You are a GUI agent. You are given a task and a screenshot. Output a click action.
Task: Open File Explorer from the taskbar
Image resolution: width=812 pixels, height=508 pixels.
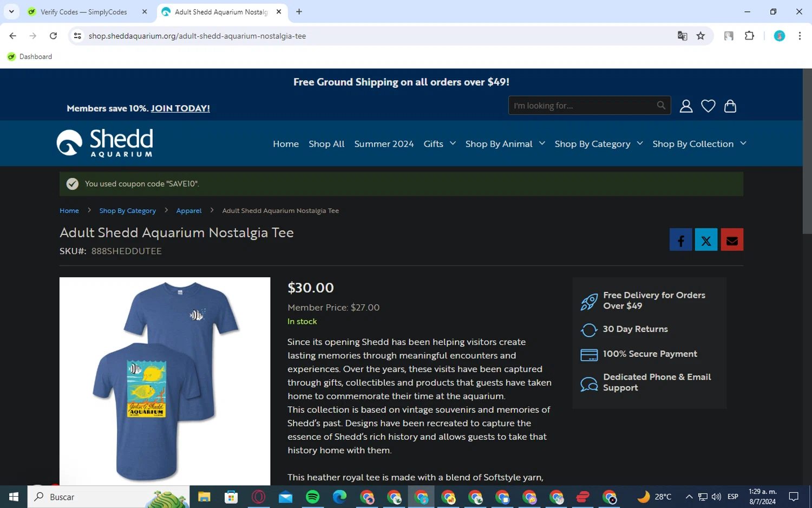pos(204,497)
